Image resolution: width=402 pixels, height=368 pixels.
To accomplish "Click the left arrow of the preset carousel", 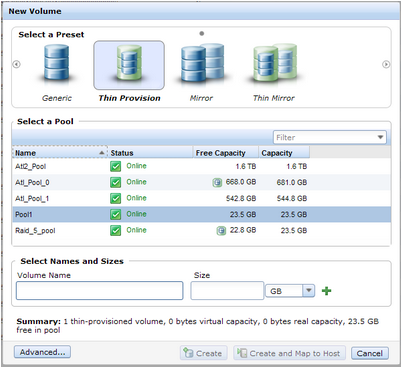I will 16,64.
